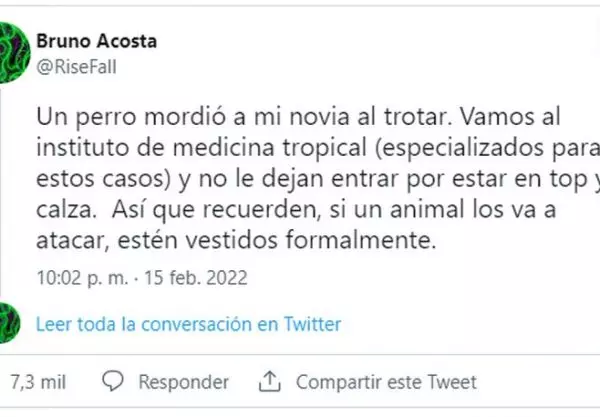The width and height of the screenshot is (600, 417).
Task: Click the 7,3 mil likes count
Action: (37, 382)
